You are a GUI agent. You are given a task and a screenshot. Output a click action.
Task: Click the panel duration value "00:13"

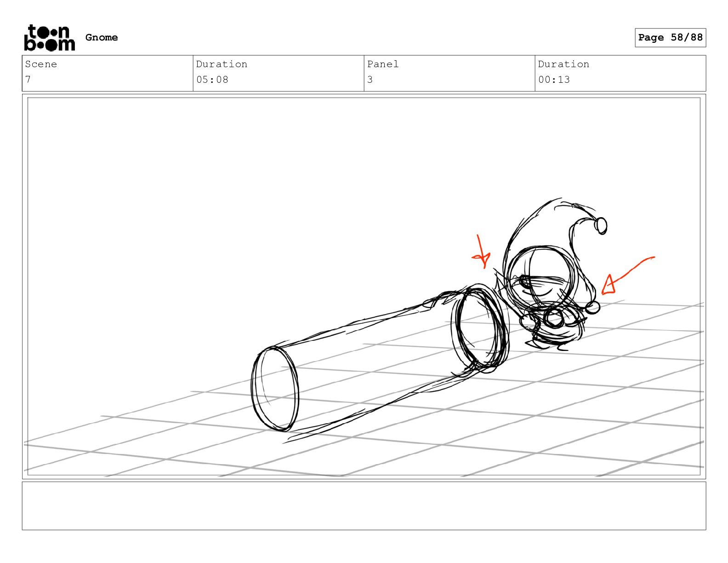coord(554,80)
